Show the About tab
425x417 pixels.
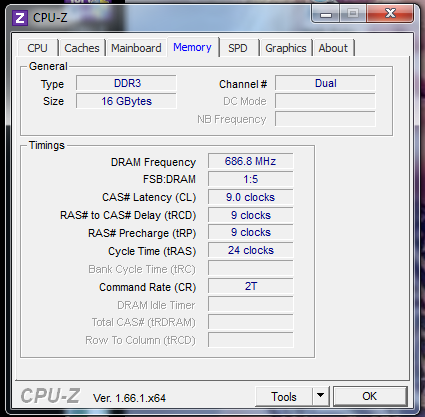click(x=333, y=48)
